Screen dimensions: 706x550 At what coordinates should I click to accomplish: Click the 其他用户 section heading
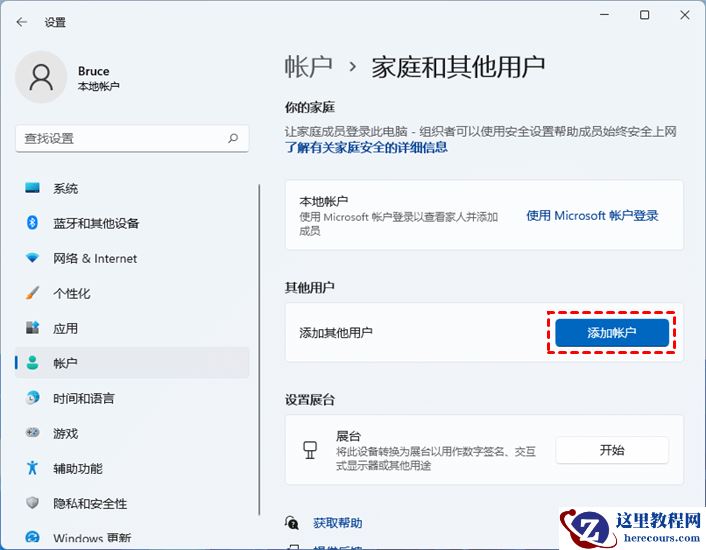click(x=309, y=287)
